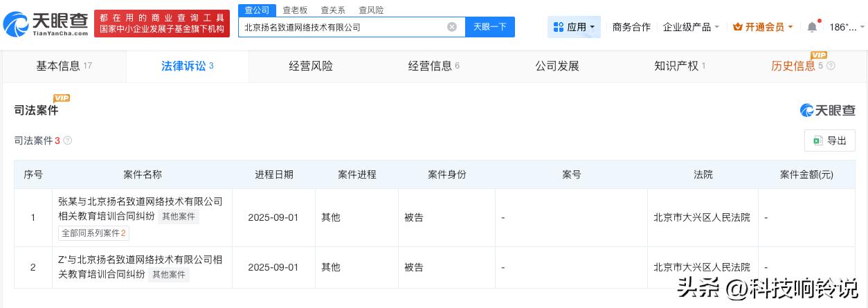868x308 pixels.
Task: Switch to 查公司 search tab
Action: pyautogui.click(x=257, y=10)
